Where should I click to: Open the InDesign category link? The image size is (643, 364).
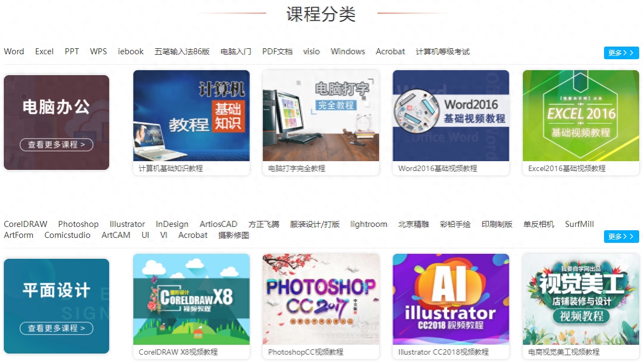point(172,224)
